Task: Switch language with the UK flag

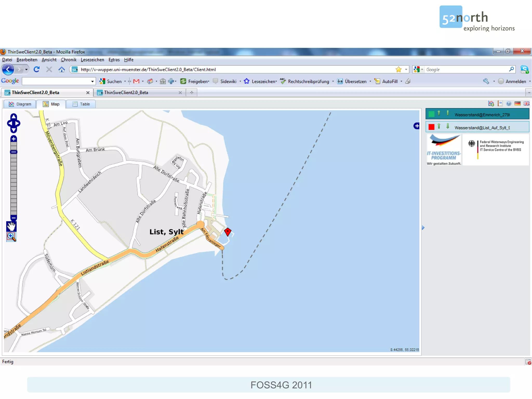Action: 526,104
